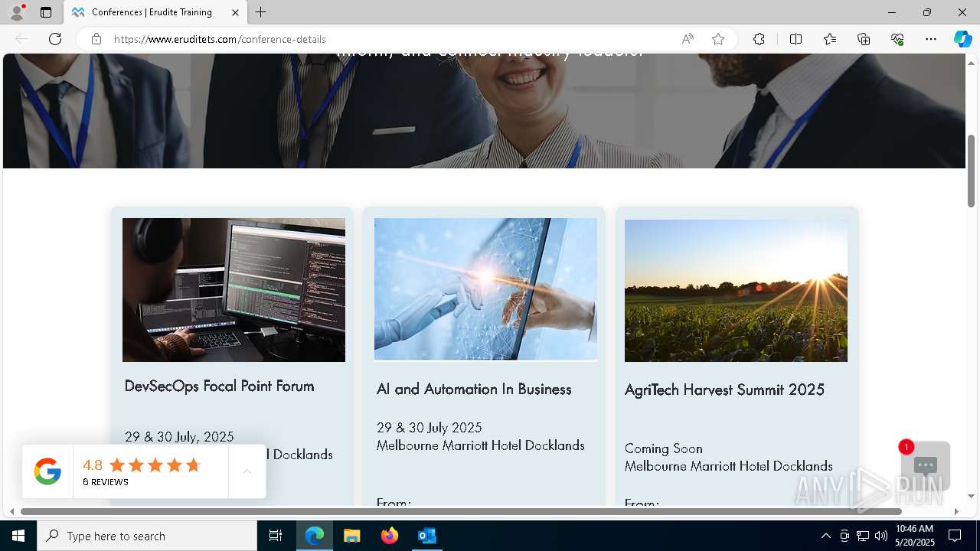This screenshot has width=980, height=551.
Task: Open clock showing 10:46 AM
Action: coord(914,536)
